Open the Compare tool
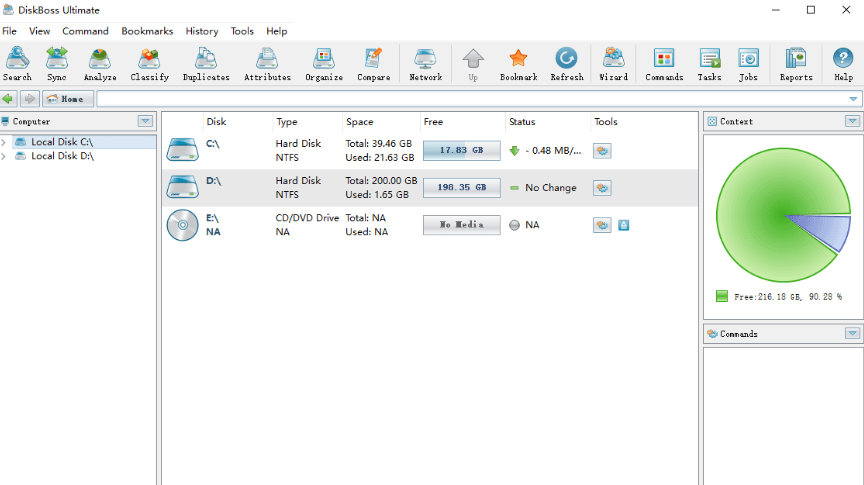 pos(374,64)
